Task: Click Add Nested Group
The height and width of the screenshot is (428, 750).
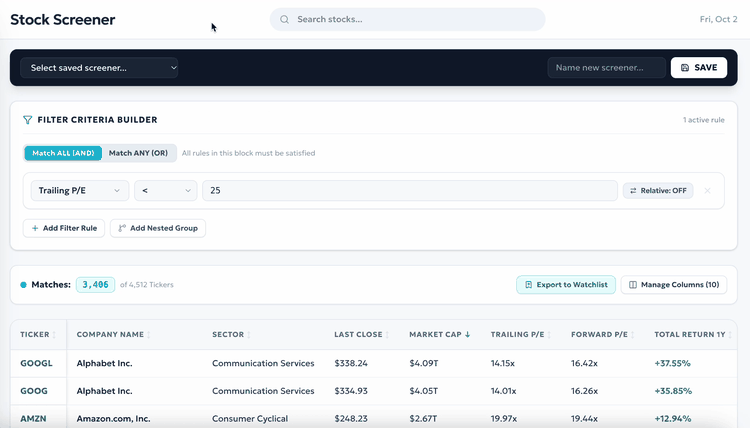Action: (x=158, y=228)
